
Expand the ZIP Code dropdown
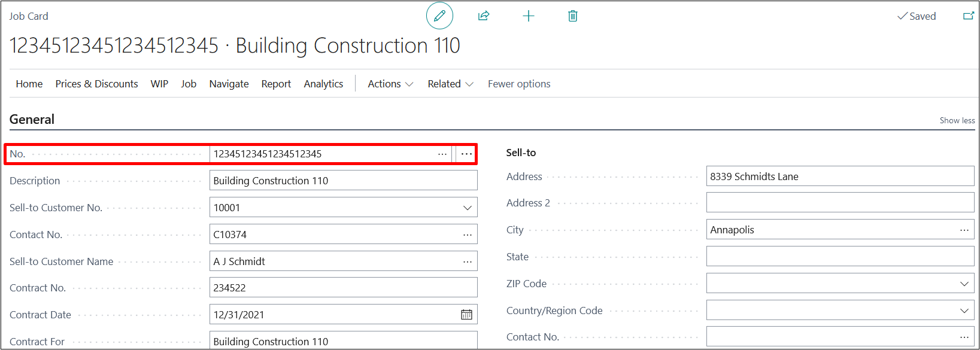[964, 284]
